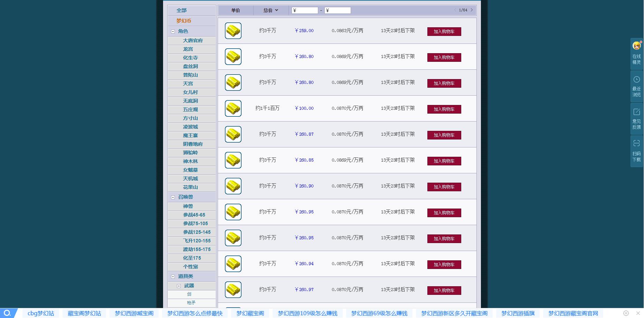Image resolution: width=644 pixels, height=318 pixels.
Task: Open recently viewed (最近浏览) clock icon
Action: (x=636, y=79)
